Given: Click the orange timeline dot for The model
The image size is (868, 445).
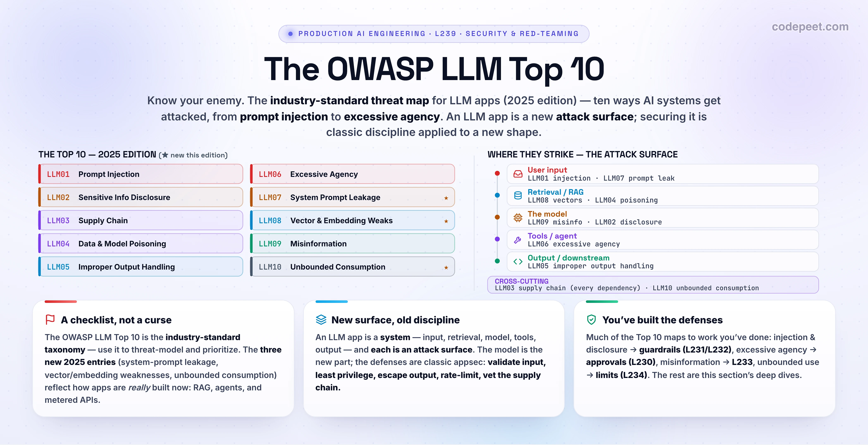Looking at the screenshot, I should [497, 217].
